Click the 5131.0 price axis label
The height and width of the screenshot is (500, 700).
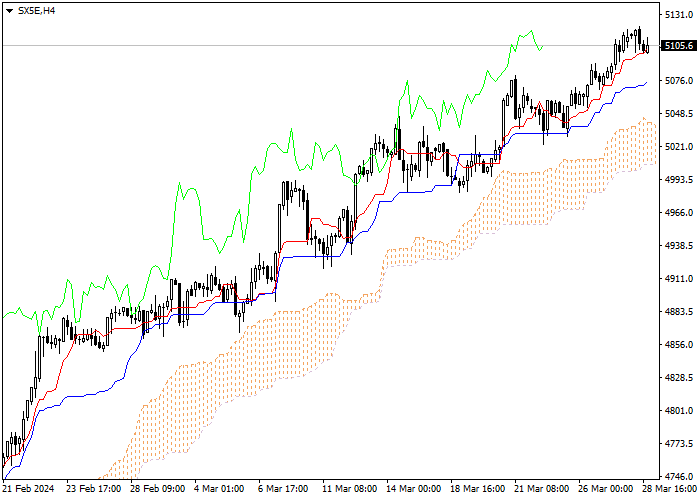point(679,15)
